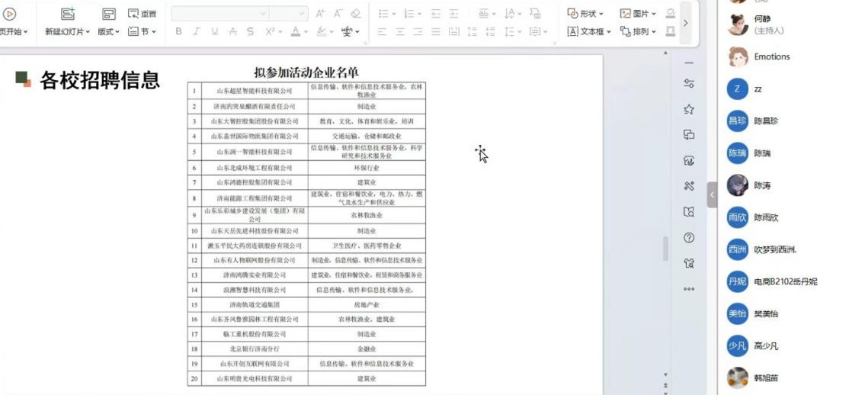This screenshot has height=395, width=868.
Task: Open the 形状 shapes menu
Action: pos(585,14)
